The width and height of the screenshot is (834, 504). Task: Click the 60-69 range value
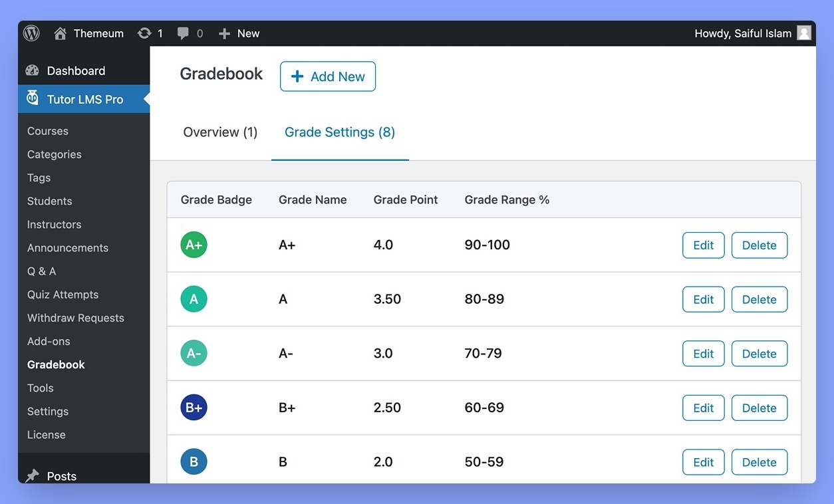tap(484, 408)
